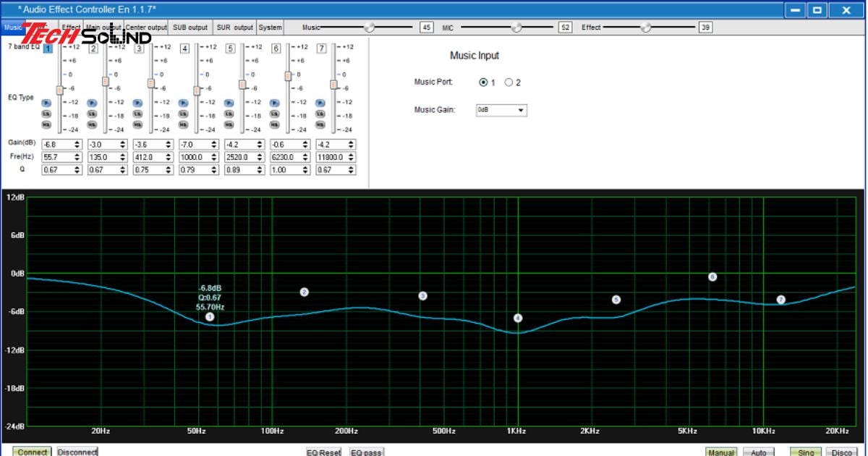Pick the LS EQ type for band 5
Viewport: 868px width, 456px height.
coord(229,114)
